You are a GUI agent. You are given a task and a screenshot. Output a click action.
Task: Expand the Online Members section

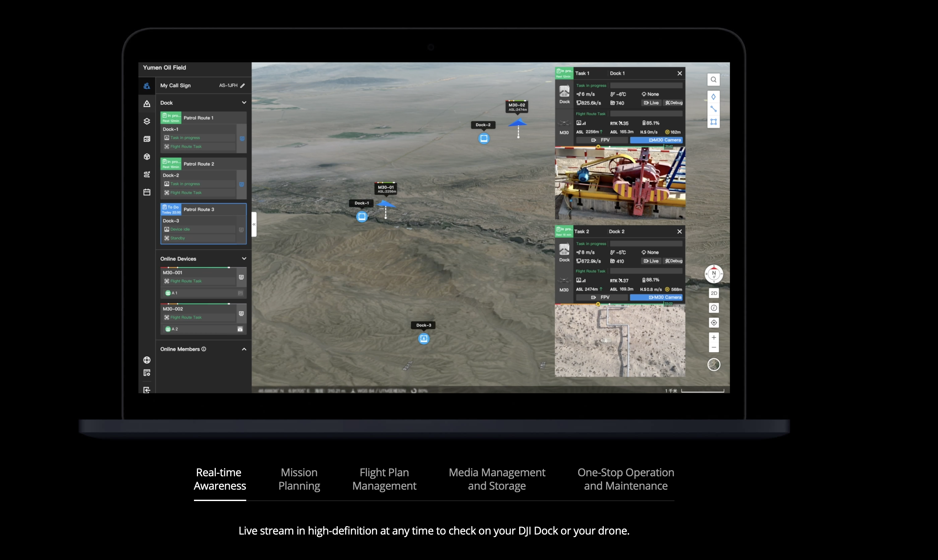pos(244,349)
